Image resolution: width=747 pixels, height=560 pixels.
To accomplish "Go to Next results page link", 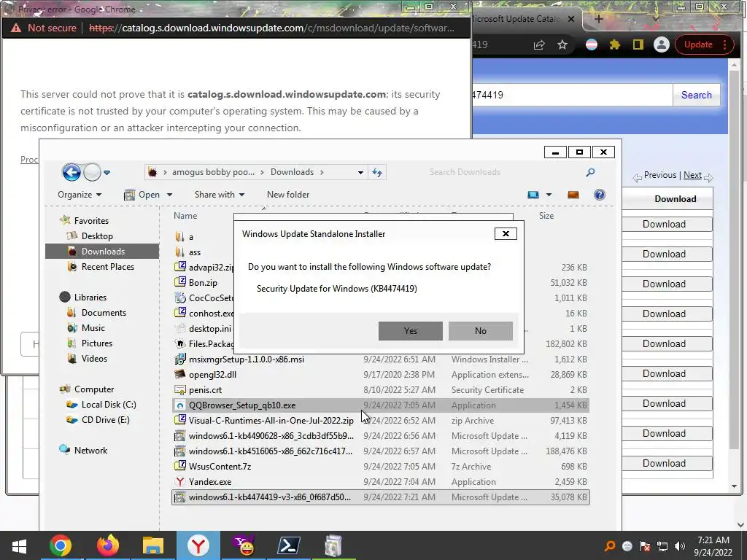I will tap(692, 175).
